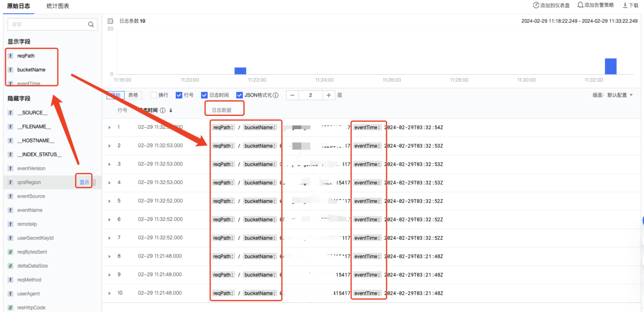
Task: Expand log row 1
Action: [x=109, y=127]
